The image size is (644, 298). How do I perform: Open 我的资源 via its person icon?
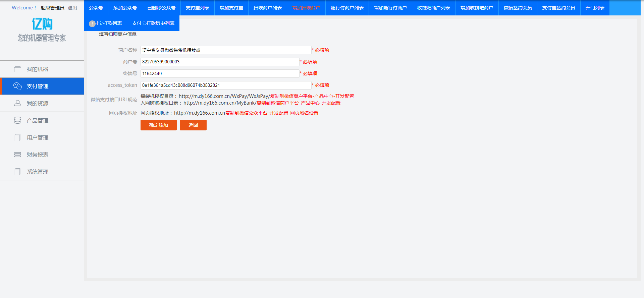17,103
